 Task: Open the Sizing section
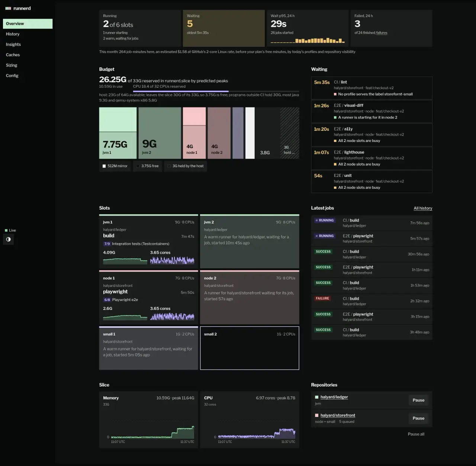click(28, 65)
